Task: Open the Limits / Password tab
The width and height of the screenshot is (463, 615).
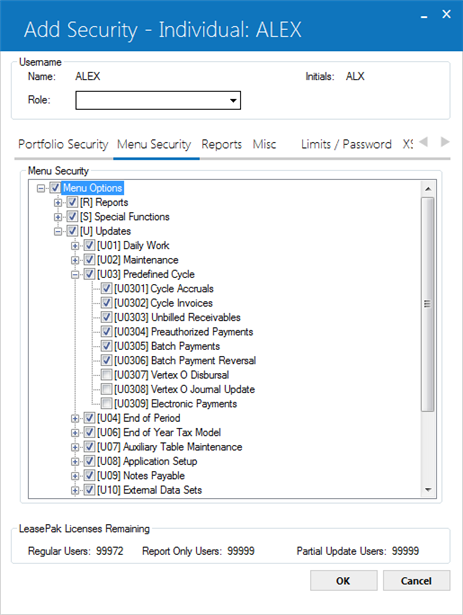Action: (346, 144)
